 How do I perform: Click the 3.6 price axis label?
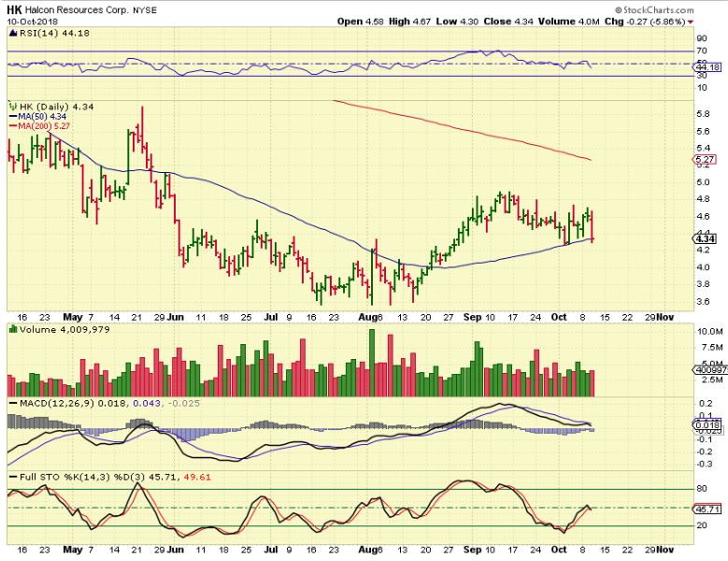point(703,301)
